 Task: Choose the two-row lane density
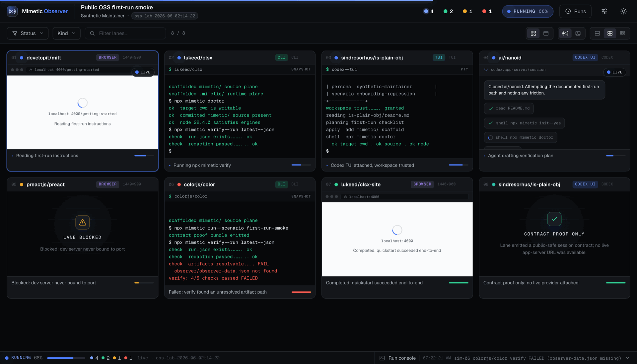tap(597, 33)
